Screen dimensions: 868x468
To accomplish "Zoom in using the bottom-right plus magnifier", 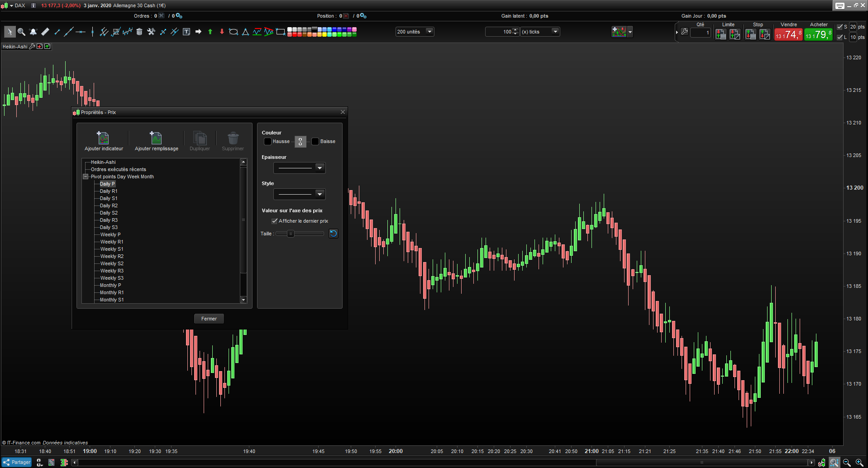I will tap(859, 463).
